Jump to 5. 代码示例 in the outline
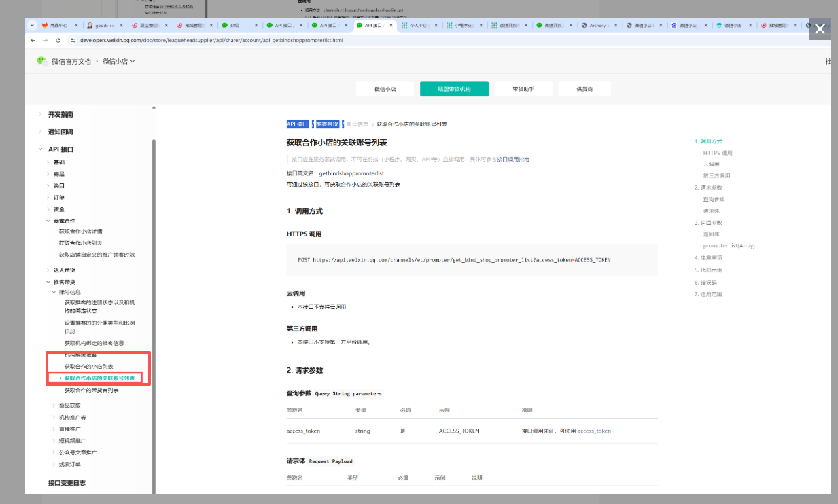Image resolution: width=838 pixels, height=504 pixels. coord(708,270)
